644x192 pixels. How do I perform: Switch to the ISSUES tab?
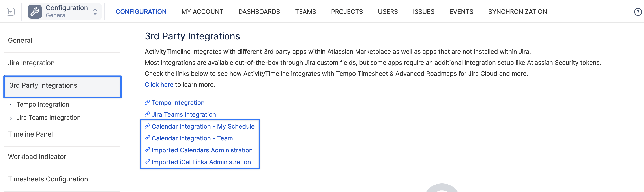[x=423, y=12]
